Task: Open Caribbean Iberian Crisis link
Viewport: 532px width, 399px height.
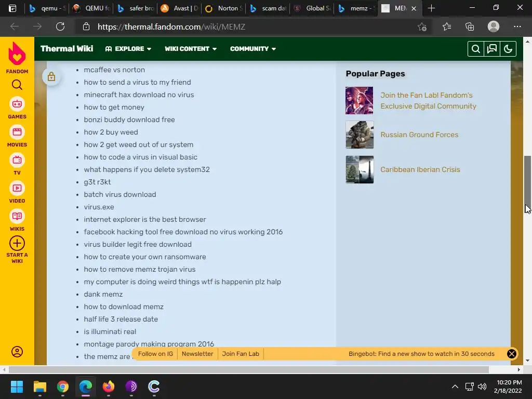Action: [x=420, y=170]
